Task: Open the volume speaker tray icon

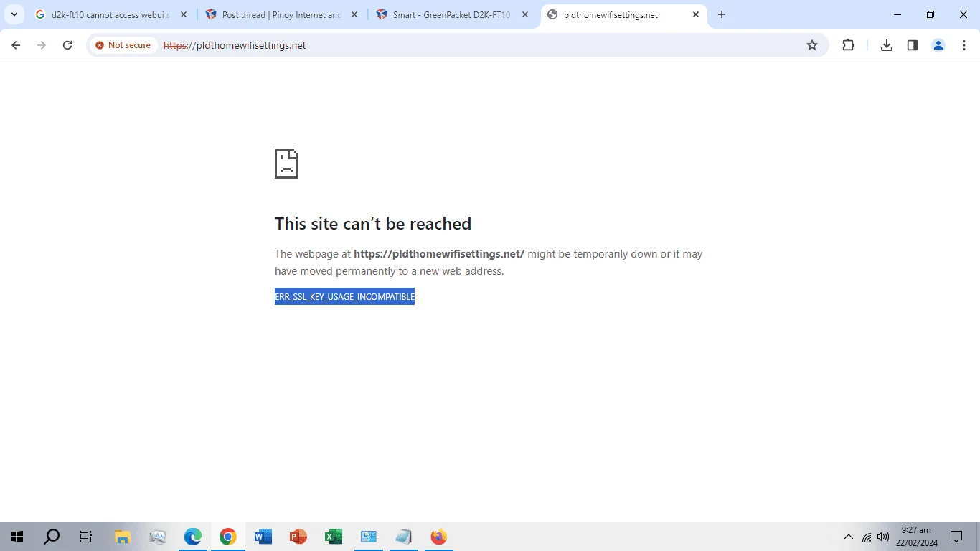Action: 883,537
